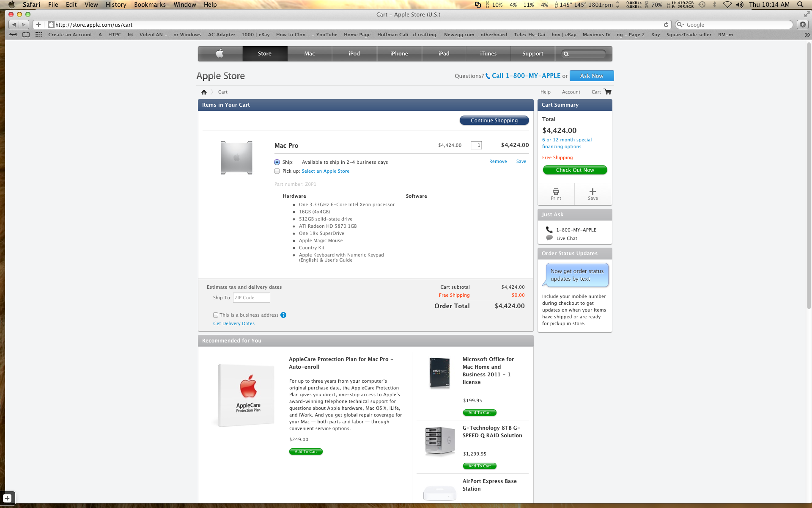Click the ZIP Code input field

(x=251, y=298)
